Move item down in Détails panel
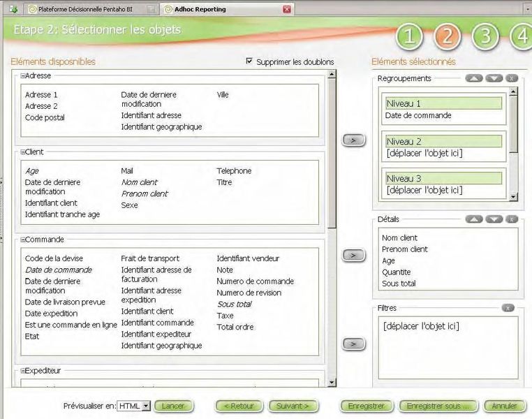532x419 pixels. tap(494, 219)
